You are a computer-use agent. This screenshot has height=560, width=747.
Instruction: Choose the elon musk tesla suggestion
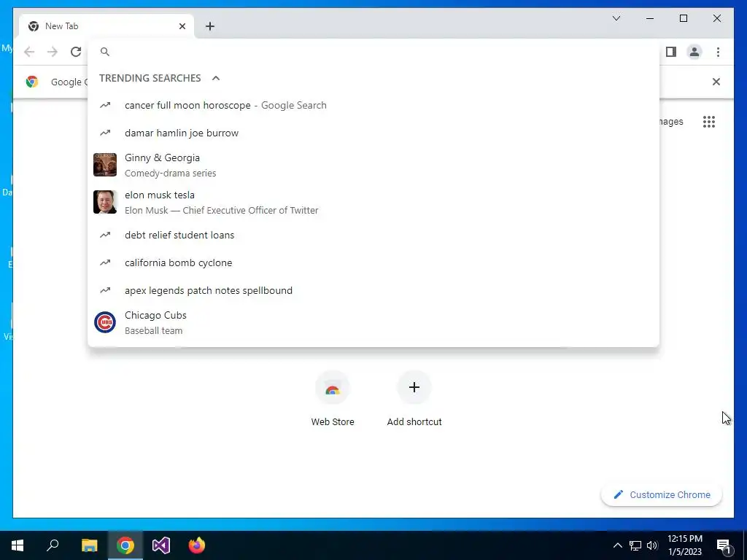373,203
